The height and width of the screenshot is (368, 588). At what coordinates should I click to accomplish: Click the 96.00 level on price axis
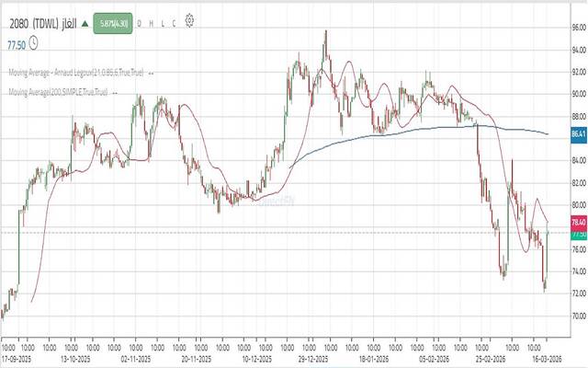(x=578, y=29)
